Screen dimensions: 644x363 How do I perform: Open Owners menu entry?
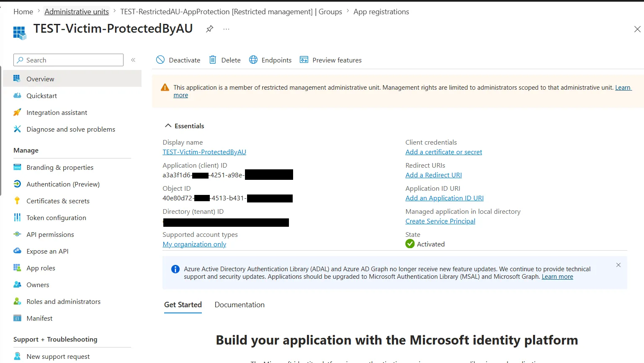coord(72,285)
